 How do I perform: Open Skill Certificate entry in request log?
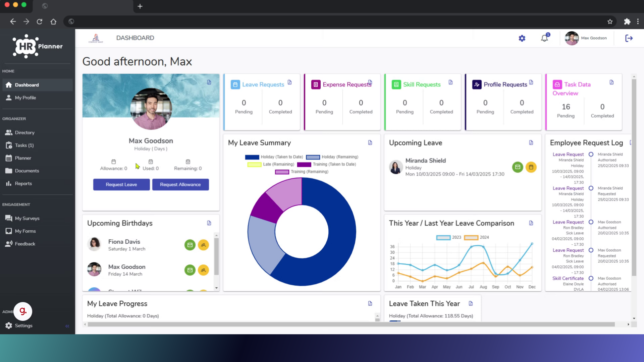pos(568,278)
